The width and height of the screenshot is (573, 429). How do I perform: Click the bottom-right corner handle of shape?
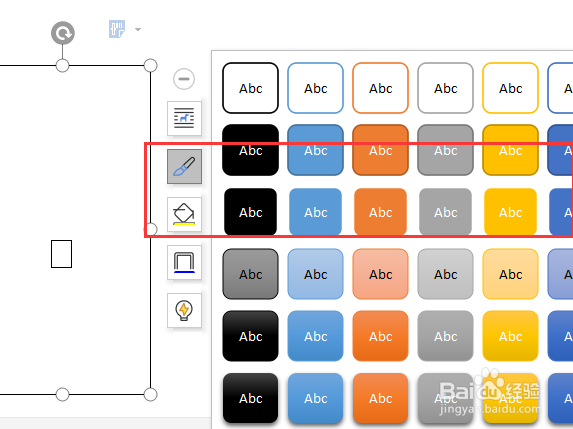click(x=151, y=394)
